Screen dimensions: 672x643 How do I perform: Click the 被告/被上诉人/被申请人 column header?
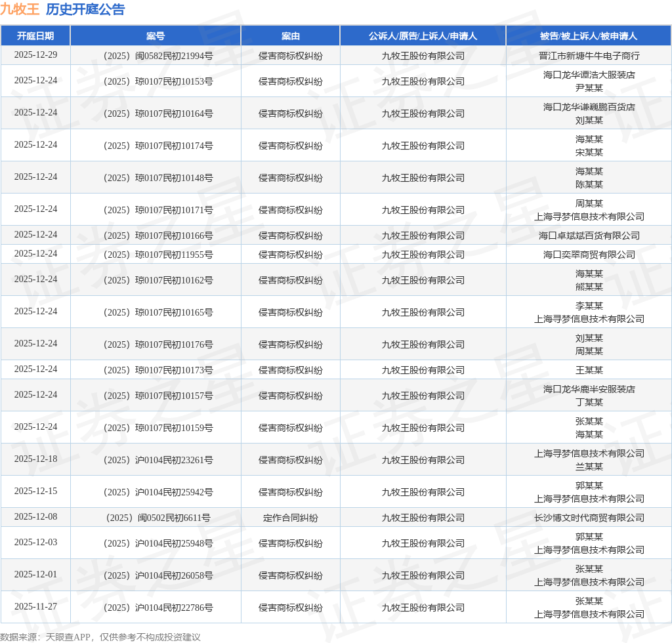pos(589,36)
